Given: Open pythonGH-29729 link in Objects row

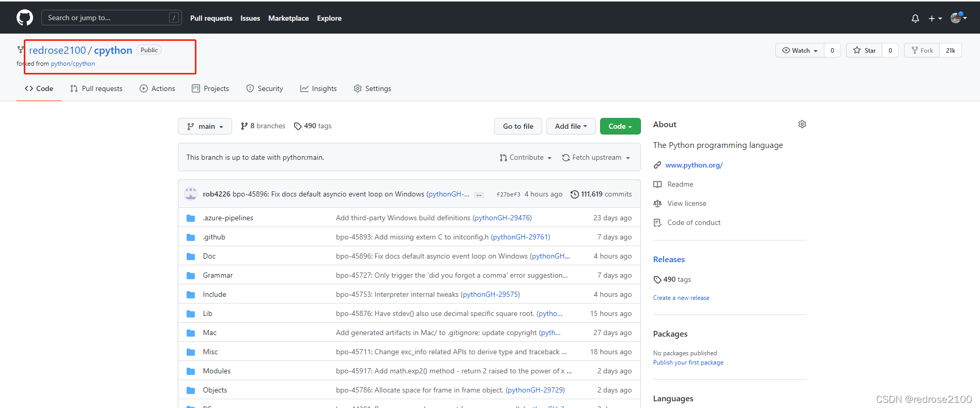Looking at the screenshot, I should 535,390.
